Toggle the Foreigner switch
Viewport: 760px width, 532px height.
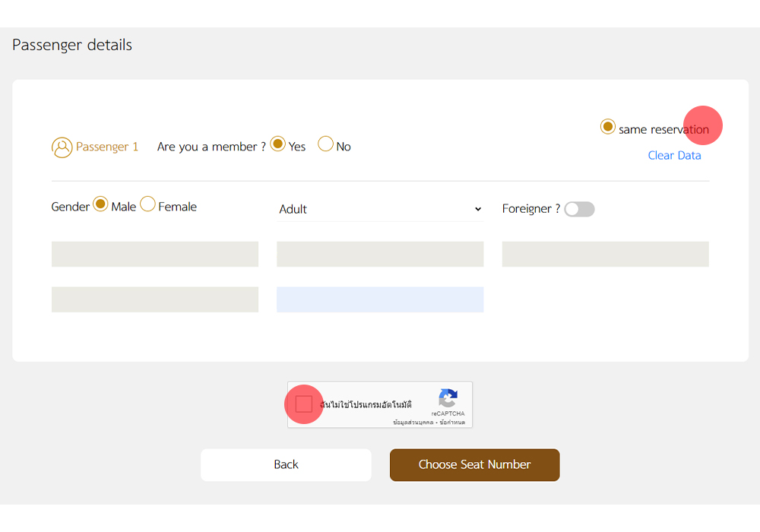(x=579, y=209)
